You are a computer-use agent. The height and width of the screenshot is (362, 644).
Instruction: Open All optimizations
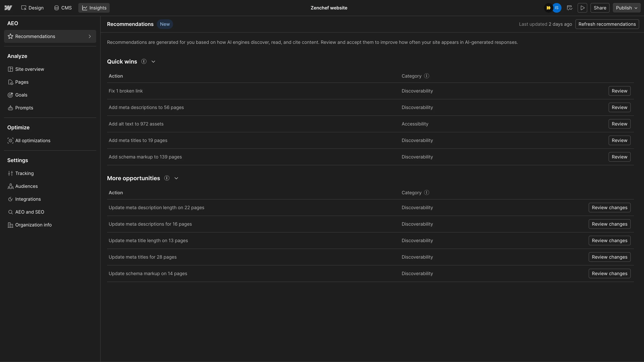tap(50, 141)
